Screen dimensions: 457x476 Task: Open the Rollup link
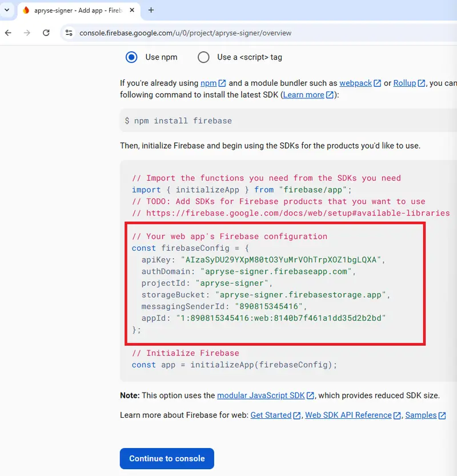click(404, 83)
